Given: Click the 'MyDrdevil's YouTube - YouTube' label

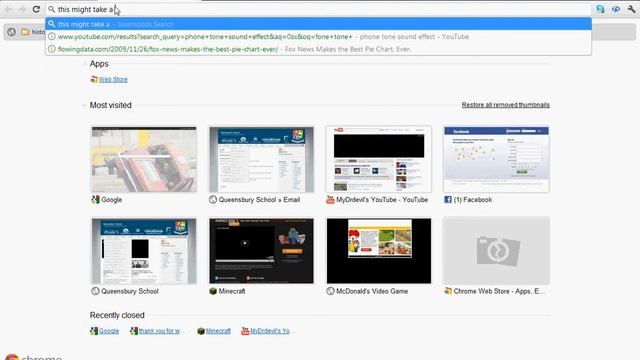Looking at the screenshot, I should (x=382, y=200).
